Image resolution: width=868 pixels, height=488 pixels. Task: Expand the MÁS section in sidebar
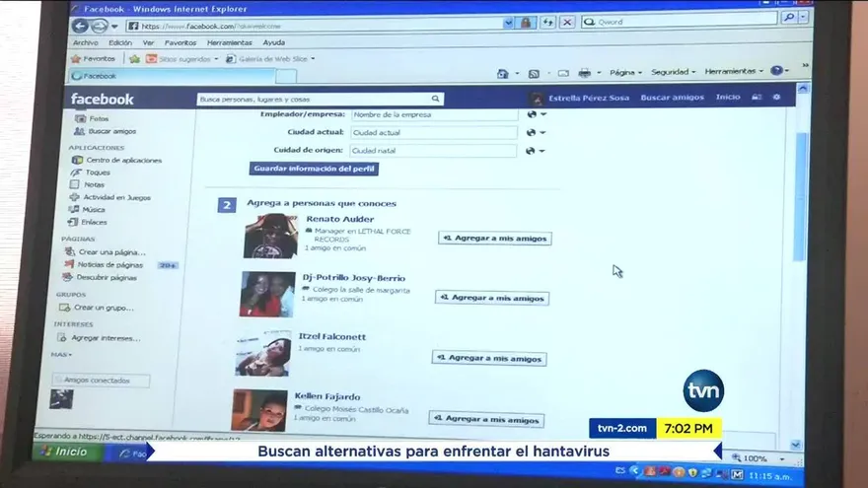point(61,355)
